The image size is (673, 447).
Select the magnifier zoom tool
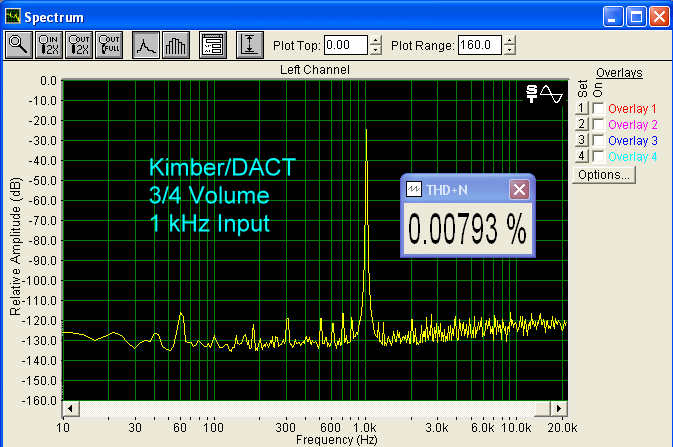pos(18,44)
